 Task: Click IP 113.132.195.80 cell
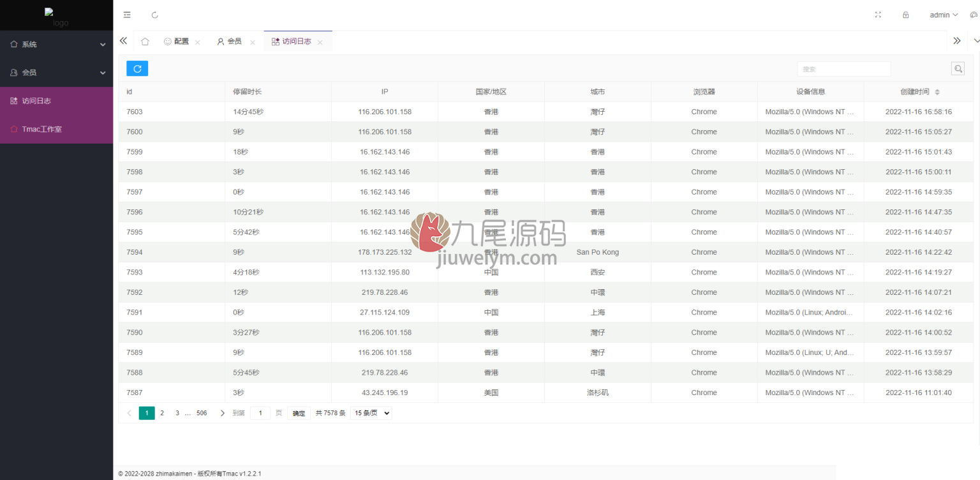point(385,272)
